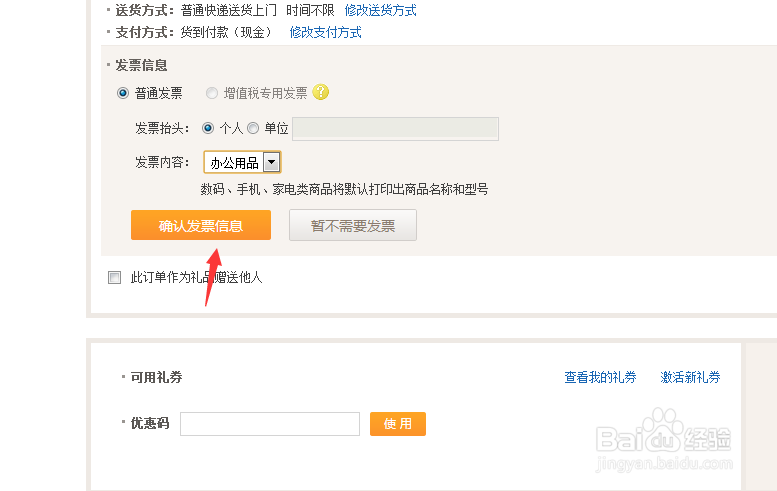Click the 单位 name text field
Viewport: 777px width, 491px height.
click(x=395, y=129)
